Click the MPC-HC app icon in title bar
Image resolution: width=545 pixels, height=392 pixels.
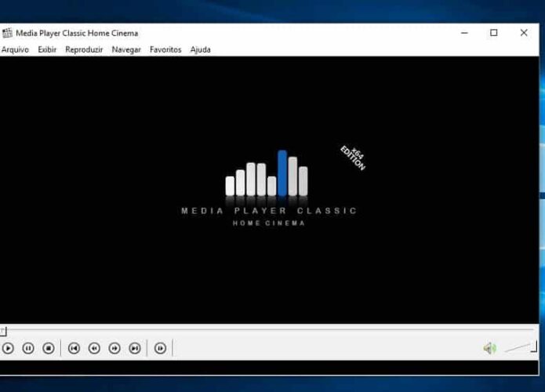point(7,33)
